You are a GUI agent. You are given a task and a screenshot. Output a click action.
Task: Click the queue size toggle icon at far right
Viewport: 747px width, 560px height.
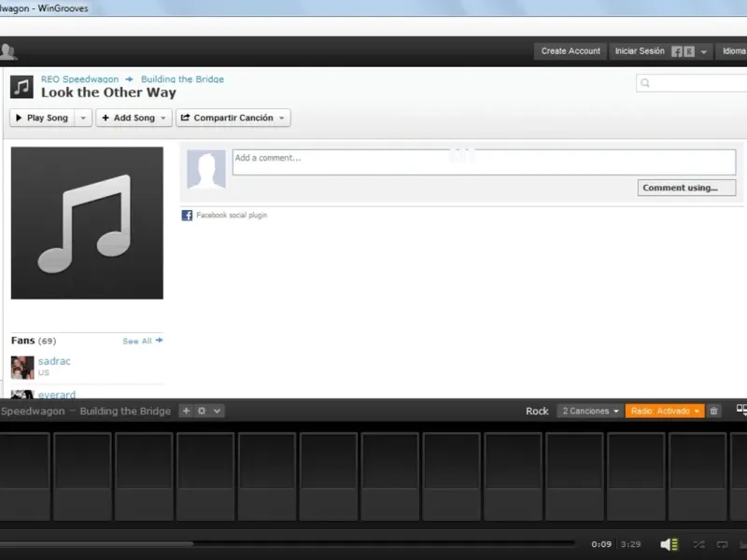tap(741, 410)
